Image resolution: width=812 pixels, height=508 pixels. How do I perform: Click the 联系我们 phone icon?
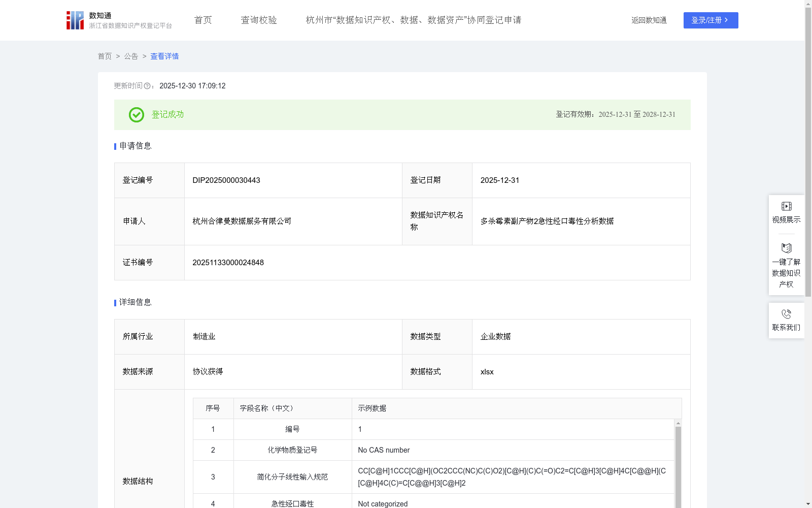pos(786,314)
